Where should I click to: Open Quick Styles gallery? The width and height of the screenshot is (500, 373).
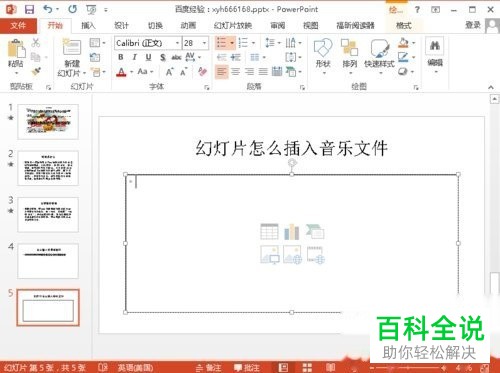point(379,55)
